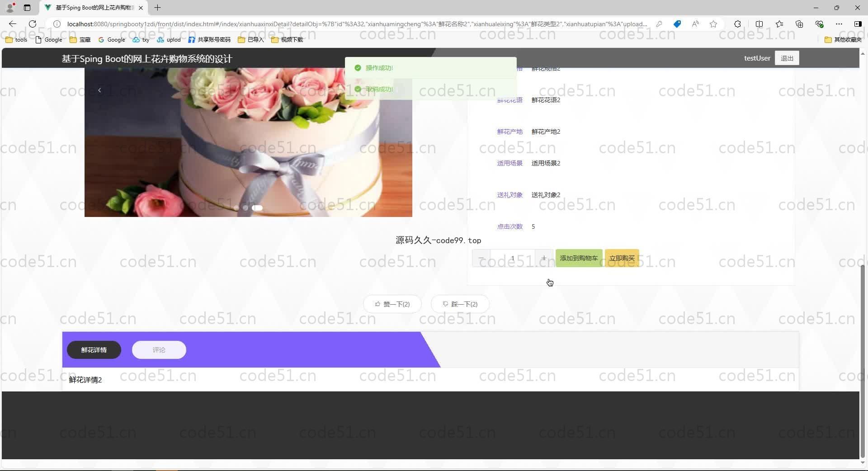The width and height of the screenshot is (868, 471).
Task: Open the 宝藏 bookmark folder
Action: 80,40
